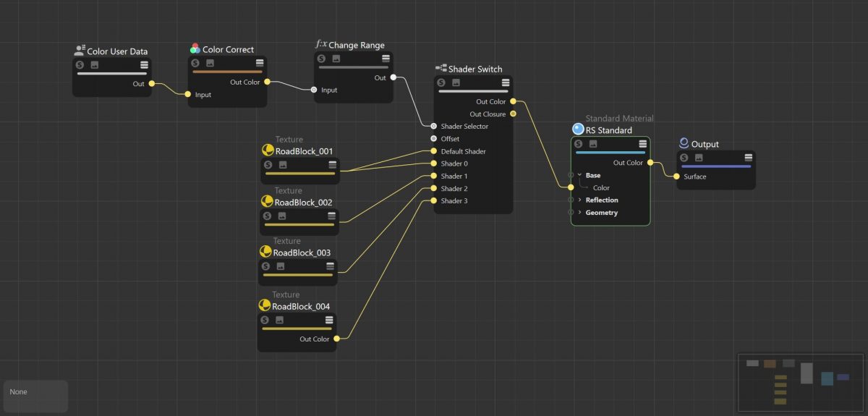This screenshot has height=416, width=868.
Task: Expand the Geometry group in RS Standard
Action: pos(579,213)
